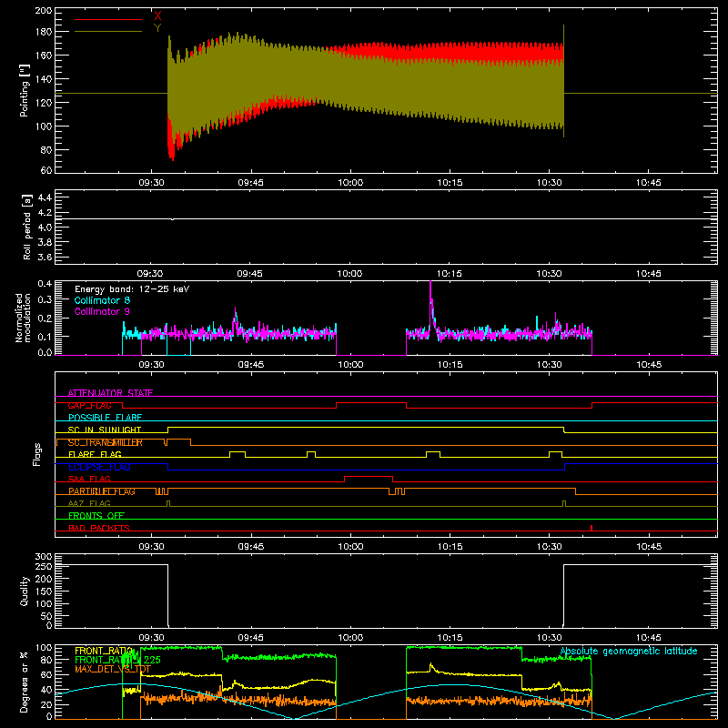Click the '60' tick label on Pointing axis
The image size is (728, 728).
click(x=46, y=170)
